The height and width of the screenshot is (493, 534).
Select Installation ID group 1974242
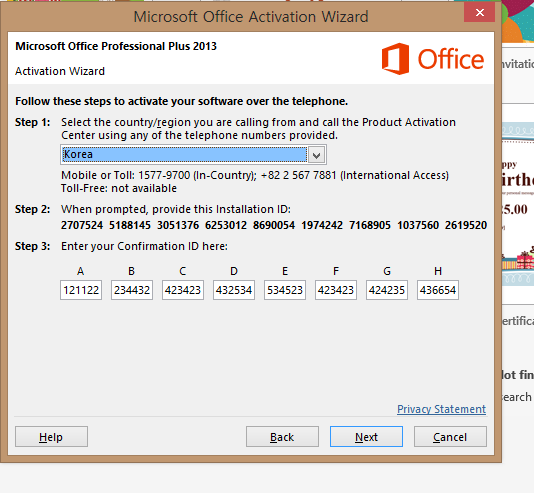pyautogui.click(x=322, y=225)
